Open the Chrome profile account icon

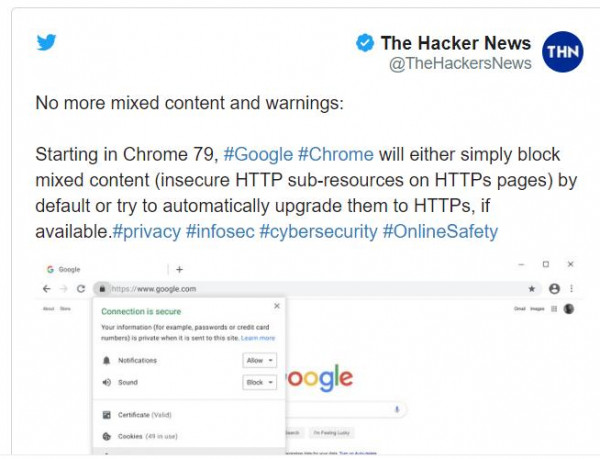(x=554, y=289)
